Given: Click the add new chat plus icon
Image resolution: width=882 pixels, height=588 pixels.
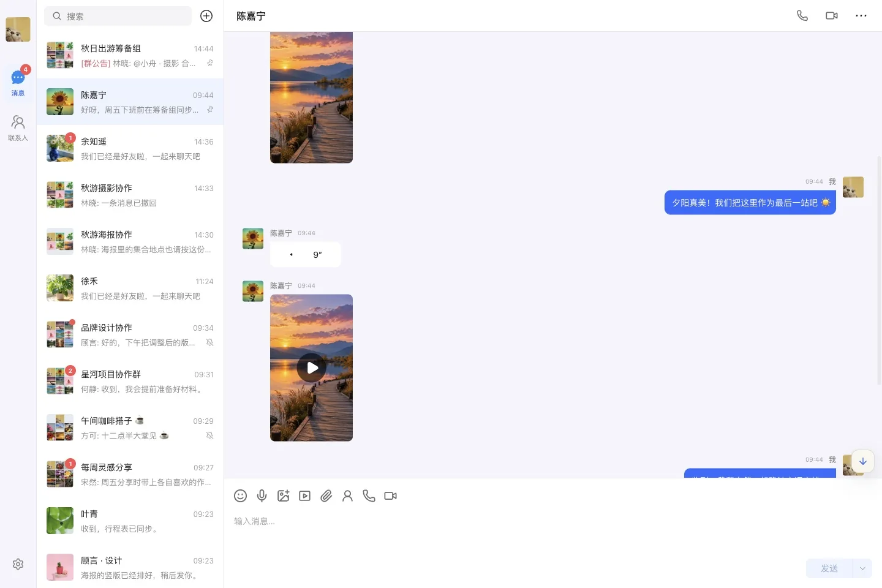Looking at the screenshot, I should tap(206, 16).
